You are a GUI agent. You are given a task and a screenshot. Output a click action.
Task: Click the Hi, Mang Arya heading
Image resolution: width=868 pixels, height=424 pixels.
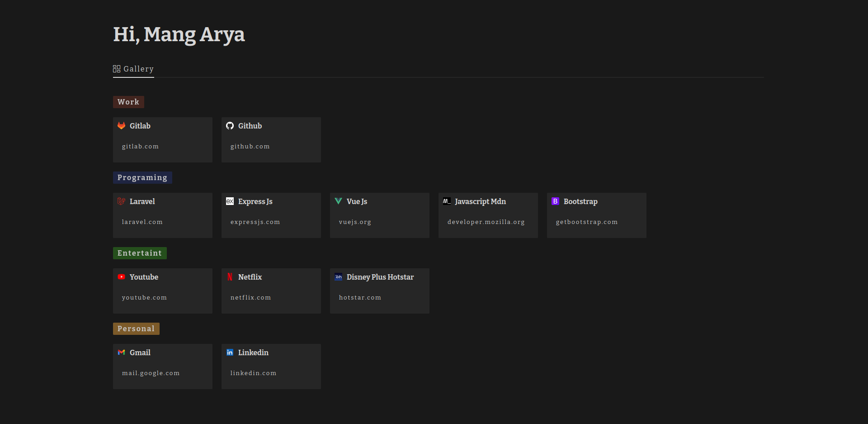tap(179, 35)
